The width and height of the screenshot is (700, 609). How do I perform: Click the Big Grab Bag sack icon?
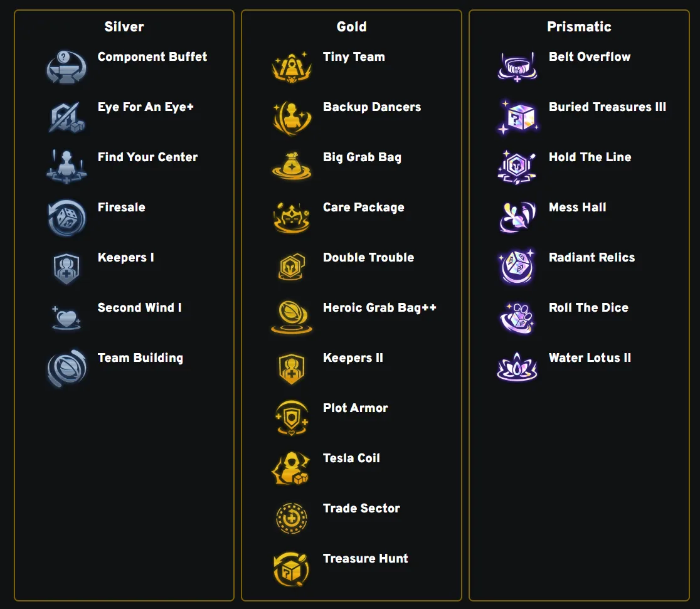pyautogui.click(x=292, y=166)
